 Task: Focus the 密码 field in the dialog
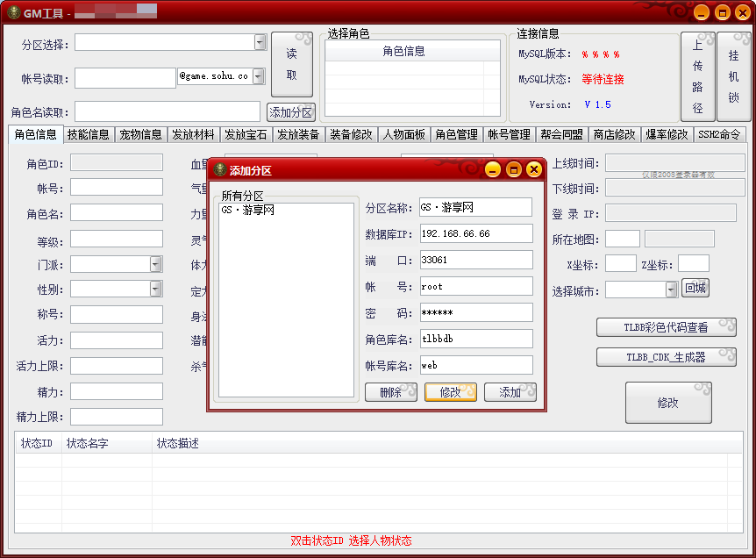pyautogui.click(x=475, y=312)
